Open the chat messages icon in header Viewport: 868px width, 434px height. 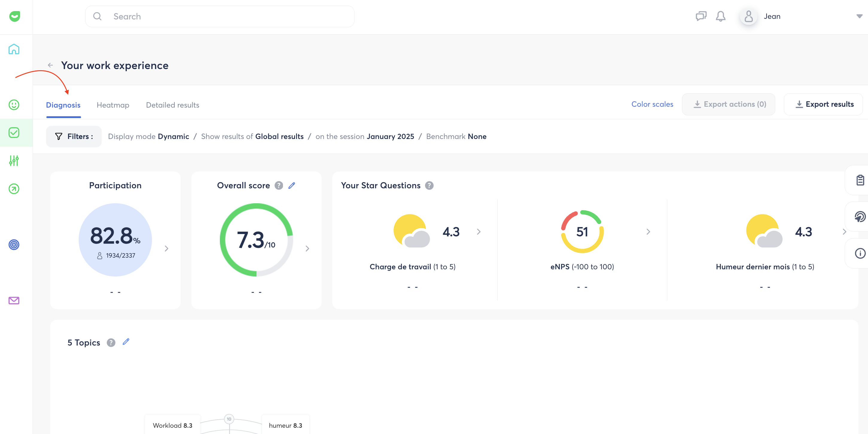point(701,16)
